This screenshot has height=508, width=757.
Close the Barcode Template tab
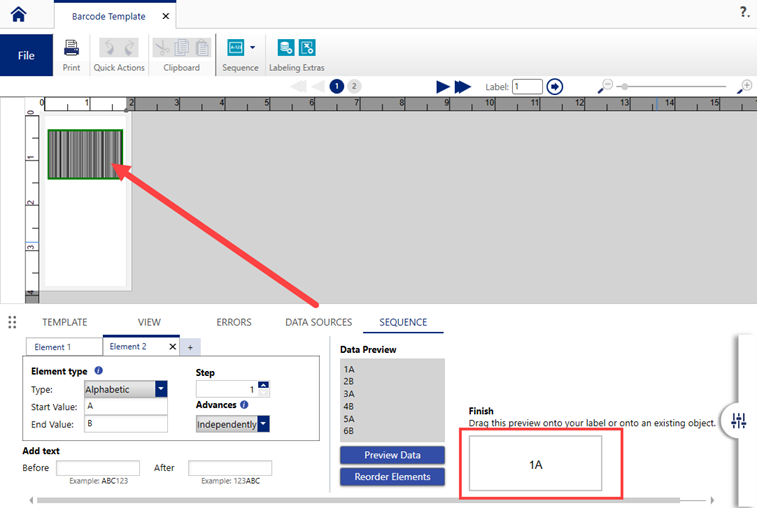pyautogui.click(x=166, y=16)
